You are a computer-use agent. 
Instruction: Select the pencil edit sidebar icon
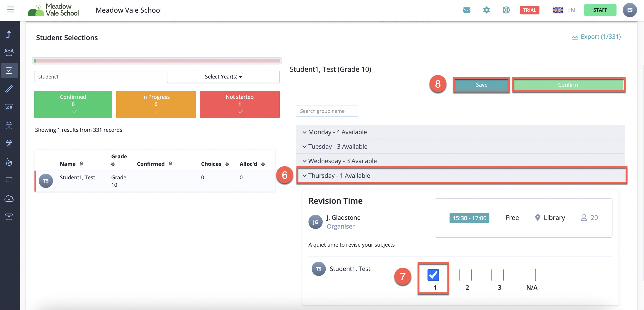(x=9, y=89)
